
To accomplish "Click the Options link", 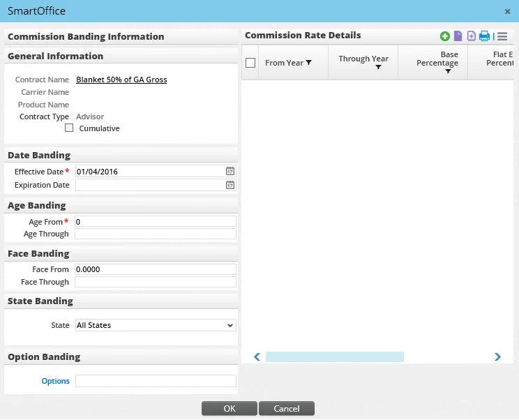I will click(x=56, y=381).
